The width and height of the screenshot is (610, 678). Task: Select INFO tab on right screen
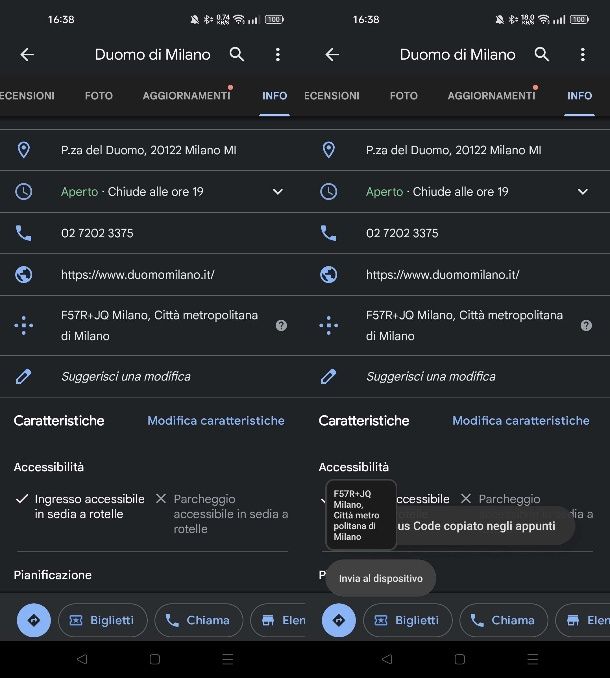click(x=580, y=96)
